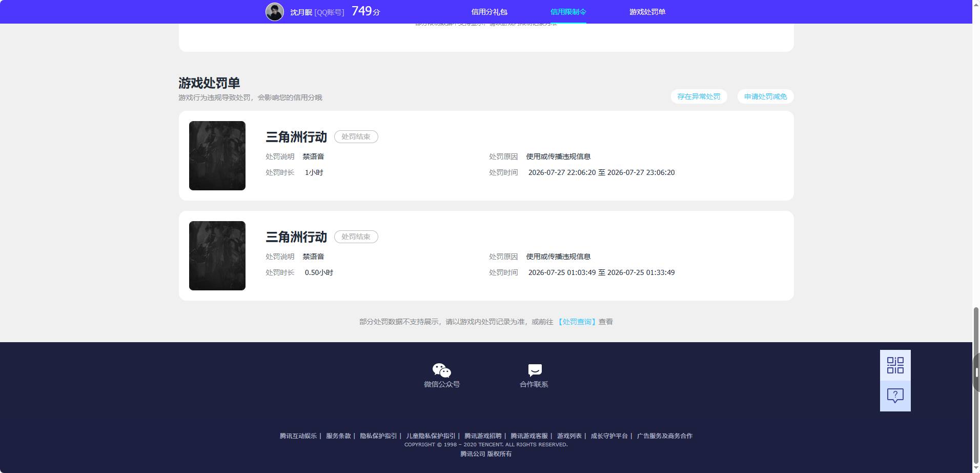Click the 存在异常处罚 button
The image size is (980, 473).
coord(699,96)
